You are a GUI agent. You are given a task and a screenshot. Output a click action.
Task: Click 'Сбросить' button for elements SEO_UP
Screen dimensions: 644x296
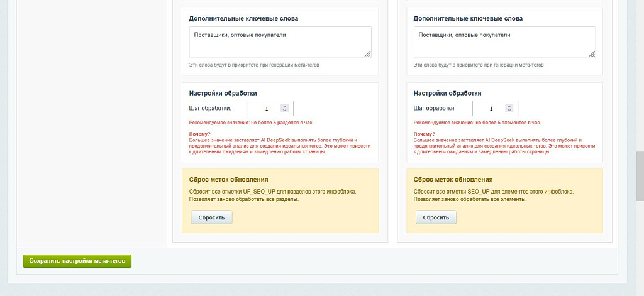click(x=436, y=217)
